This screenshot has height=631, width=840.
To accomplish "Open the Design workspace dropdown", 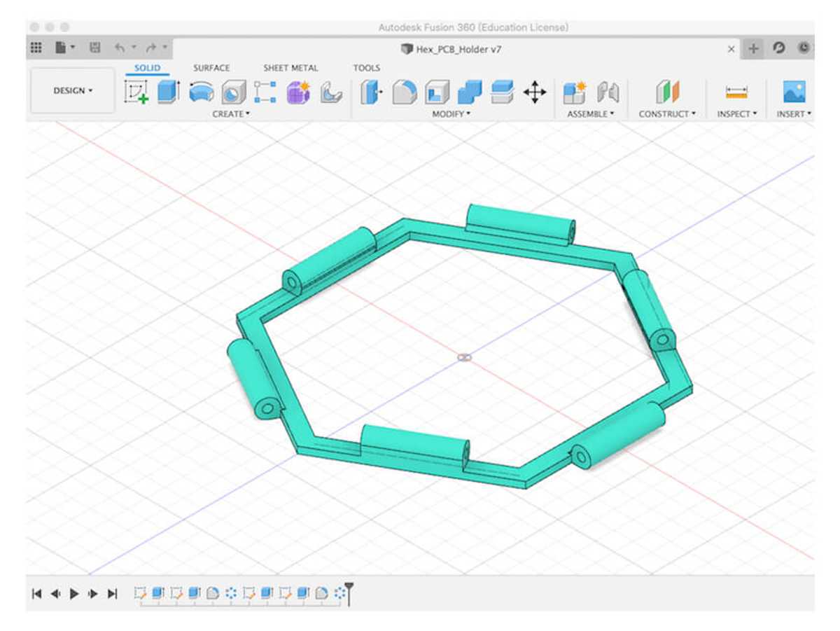I will (72, 91).
